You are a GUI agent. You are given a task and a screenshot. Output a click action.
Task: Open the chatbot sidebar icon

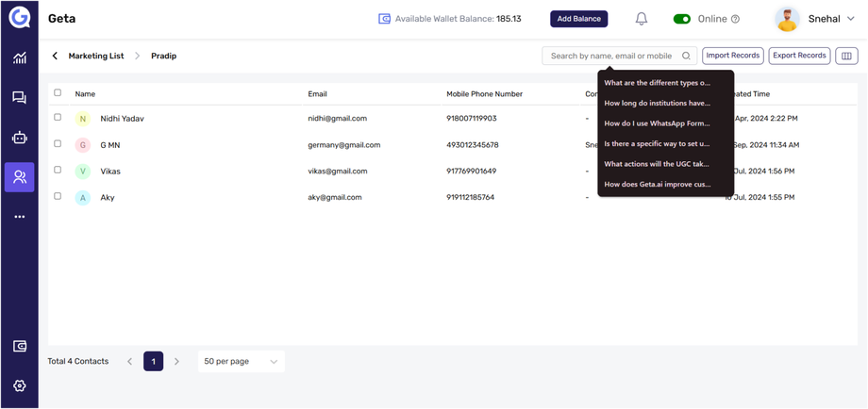[20, 138]
